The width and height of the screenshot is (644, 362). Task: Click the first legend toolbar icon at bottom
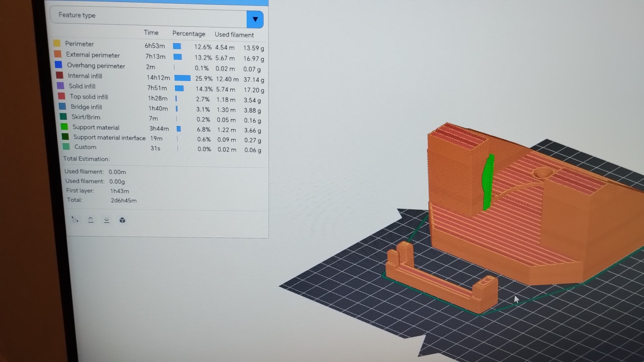tap(75, 220)
